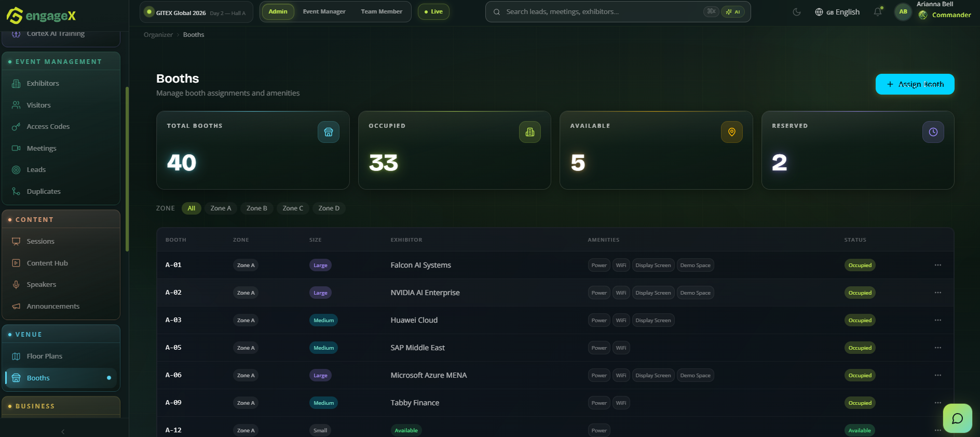Image resolution: width=980 pixels, height=437 pixels.
Task: Collapse the sidebar with bottom chevron
Action: click(x=63, y=431)
